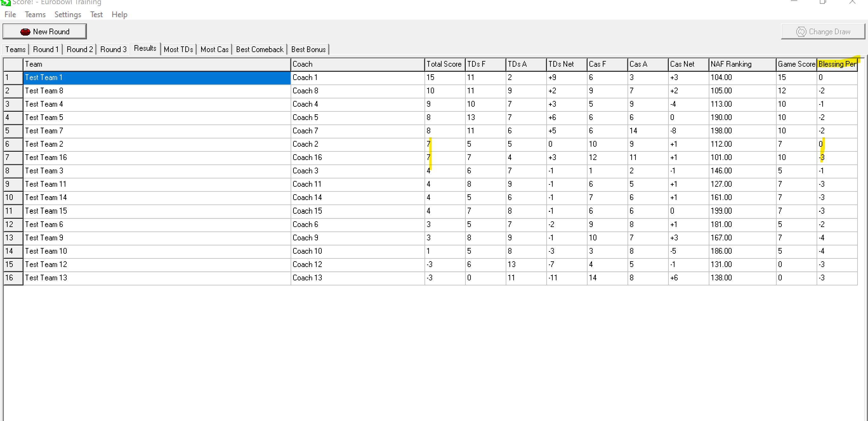Click TDs Net value -11
Image resolution: width=868 pixels, height=421 pixels.
566,278
